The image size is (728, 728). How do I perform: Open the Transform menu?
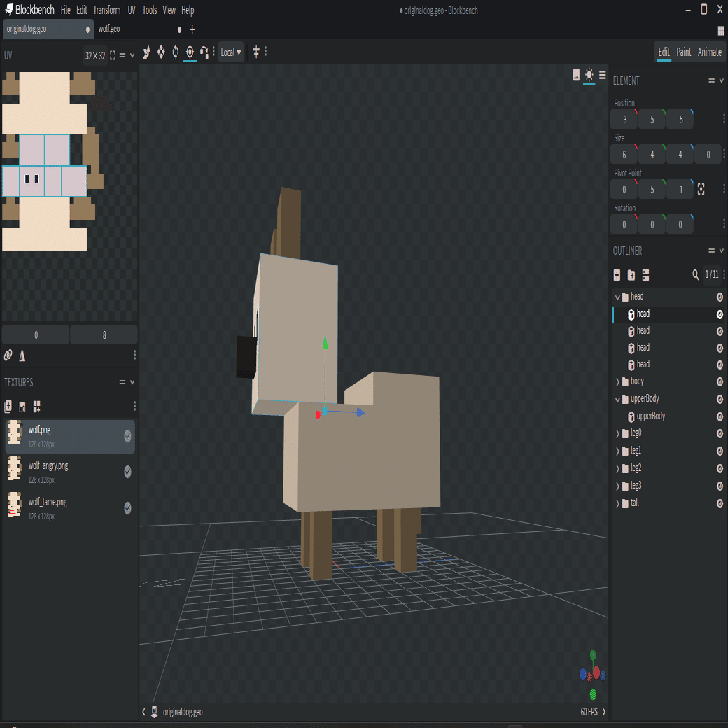point(107,10)
